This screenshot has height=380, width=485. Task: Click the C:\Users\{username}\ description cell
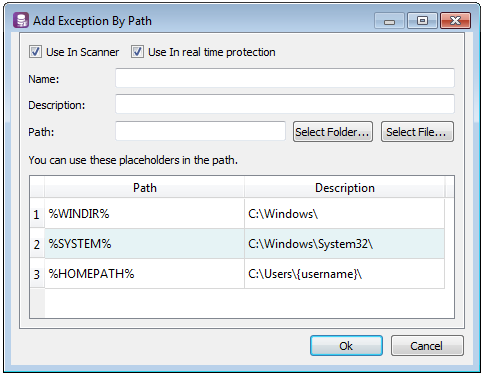coord(345,274)
